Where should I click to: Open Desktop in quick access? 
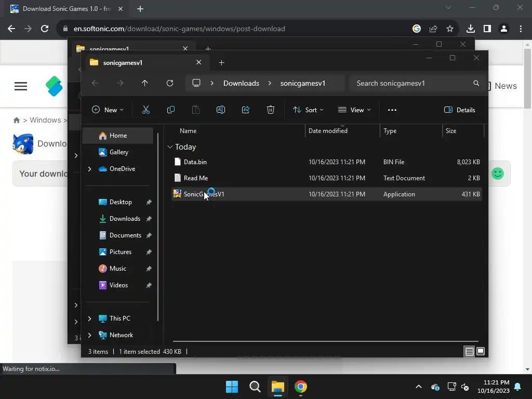click(x=118, y=202)
